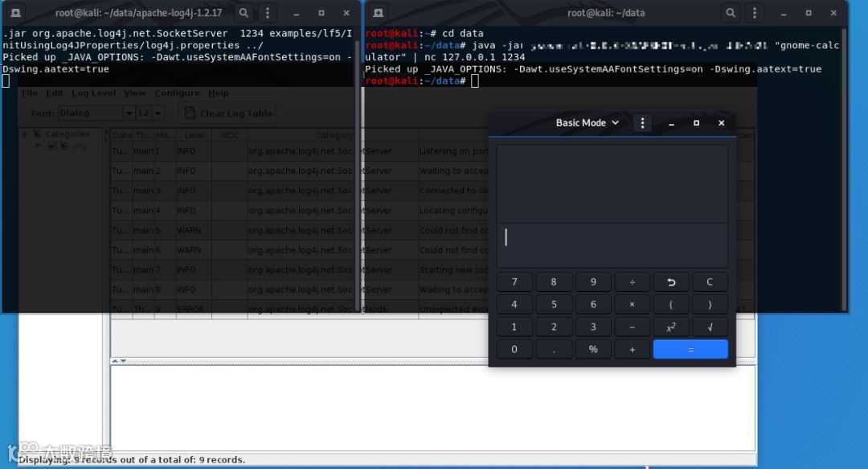Click the calculator multiply button
This screenshot has width=868, height=469.
pos(633,304)
